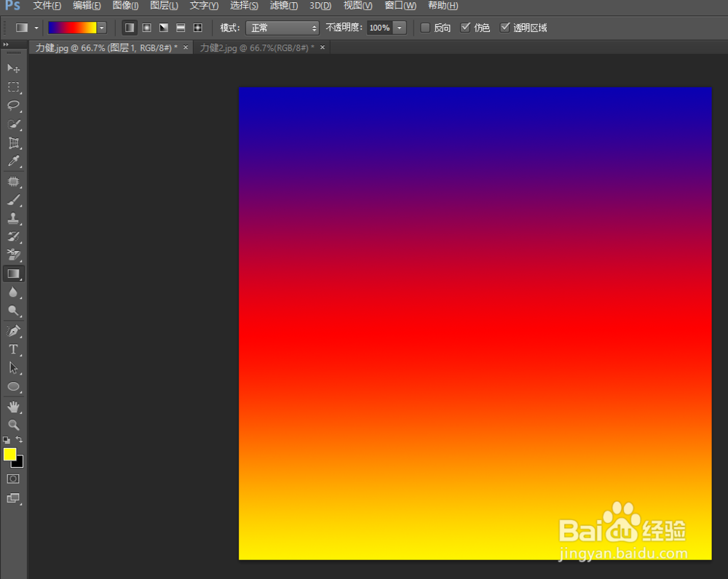
Task: Open the 图像(I) menu
Action: coord(125,6)
